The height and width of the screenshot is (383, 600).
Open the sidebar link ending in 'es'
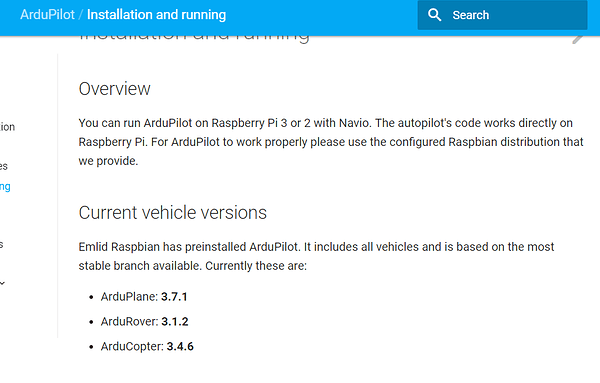pyautogui.click(x=4, y=166)
